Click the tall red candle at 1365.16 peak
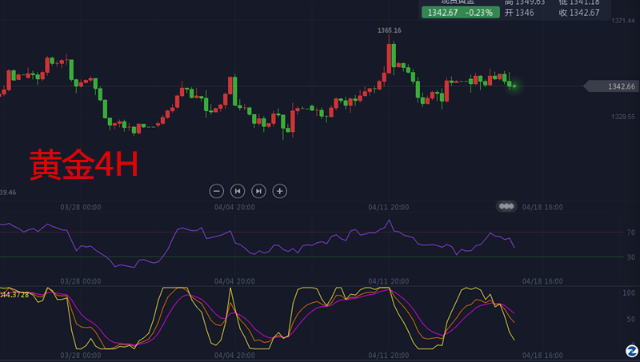 pos(389,55)
